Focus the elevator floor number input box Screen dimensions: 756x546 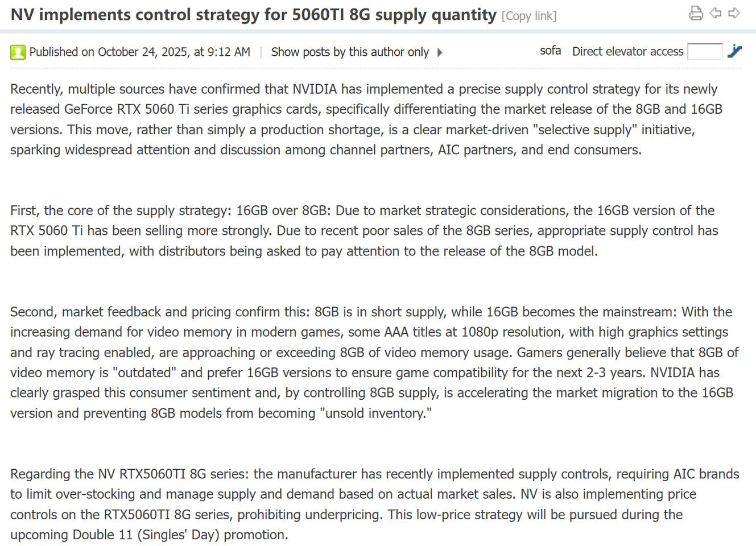click(x=705, y=51)
